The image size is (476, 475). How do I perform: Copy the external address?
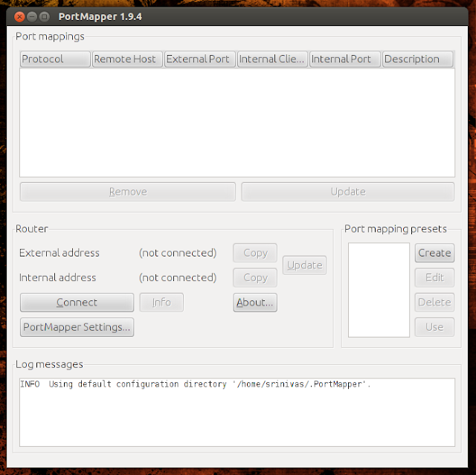(255, 253)
